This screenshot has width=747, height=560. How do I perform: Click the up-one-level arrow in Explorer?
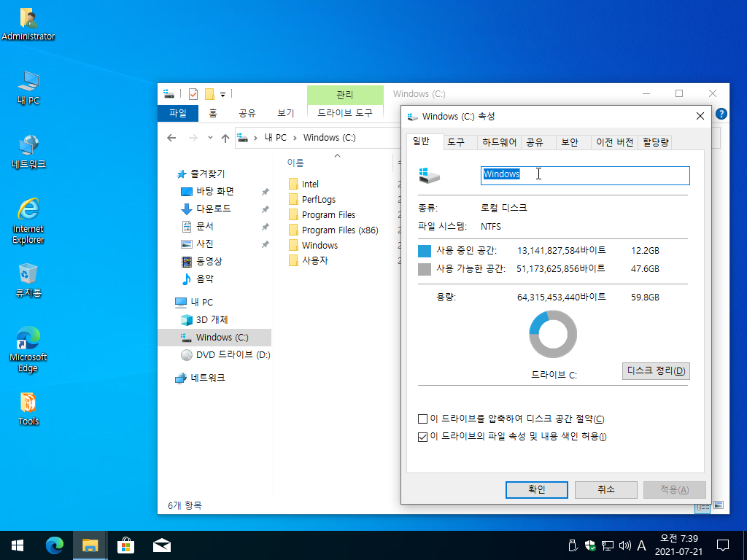(x=225, y=138)
